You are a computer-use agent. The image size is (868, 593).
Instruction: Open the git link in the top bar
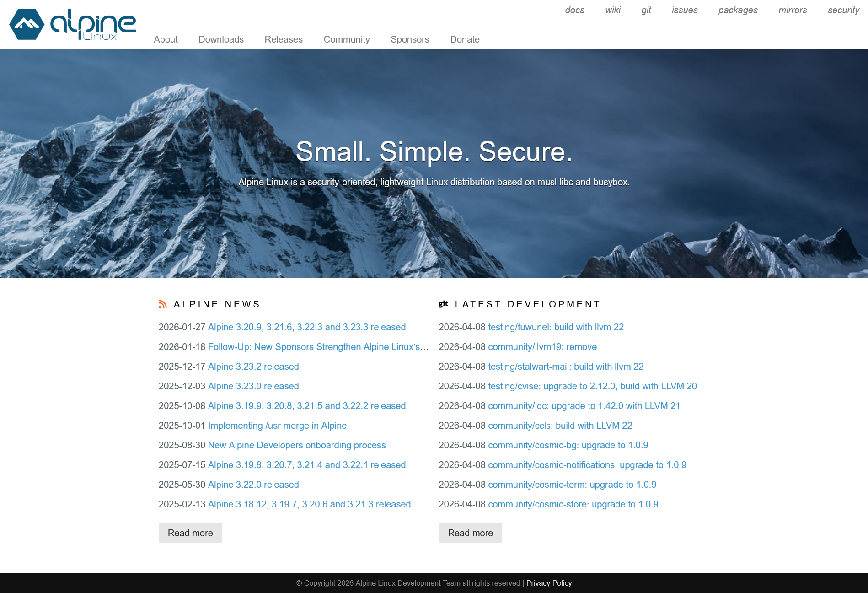646,10
